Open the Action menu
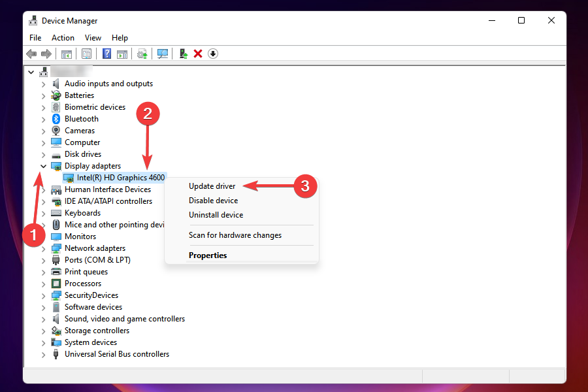The width and height of the screenshot is (588, 392). 63,38
